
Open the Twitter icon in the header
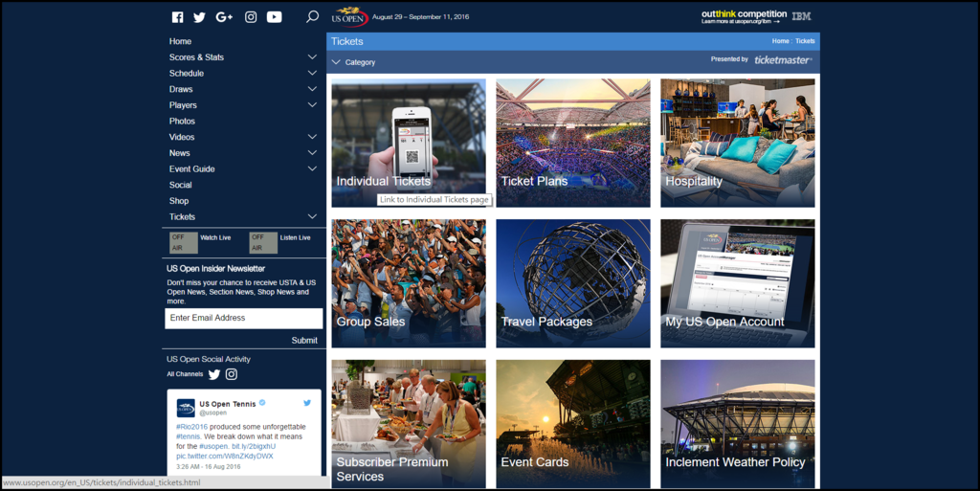tap(199, 17)
